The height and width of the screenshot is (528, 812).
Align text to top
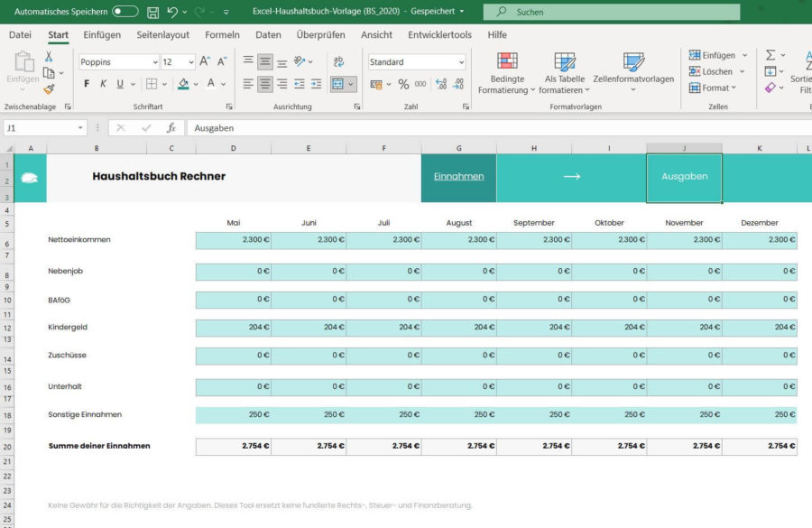click(248, 61)
